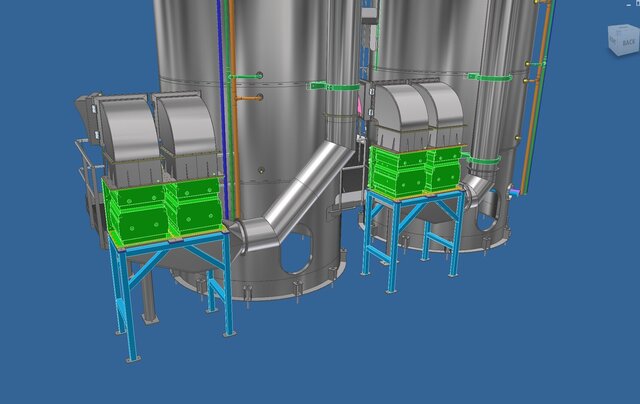Select the second green housing on left stand

(x=194, y=208)
